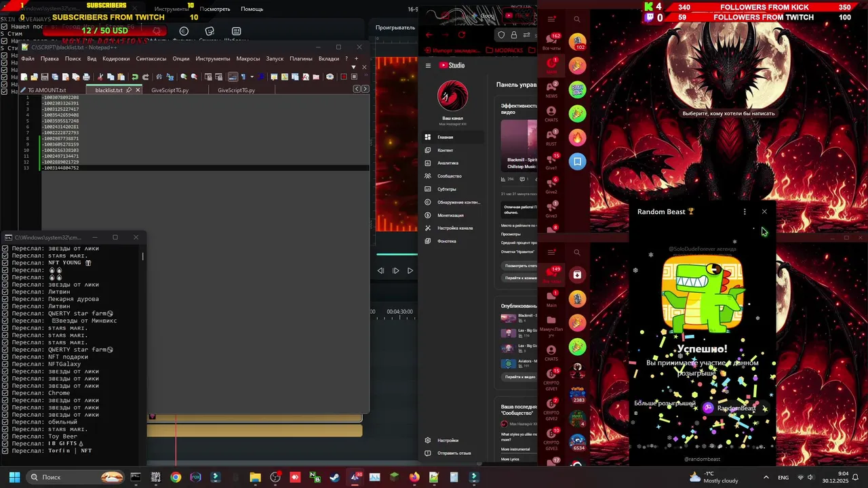The width and height of the screenshot is (868, 488).
Task: Open Контент in YouTube Studio sidebar
Action: (452, 150)
